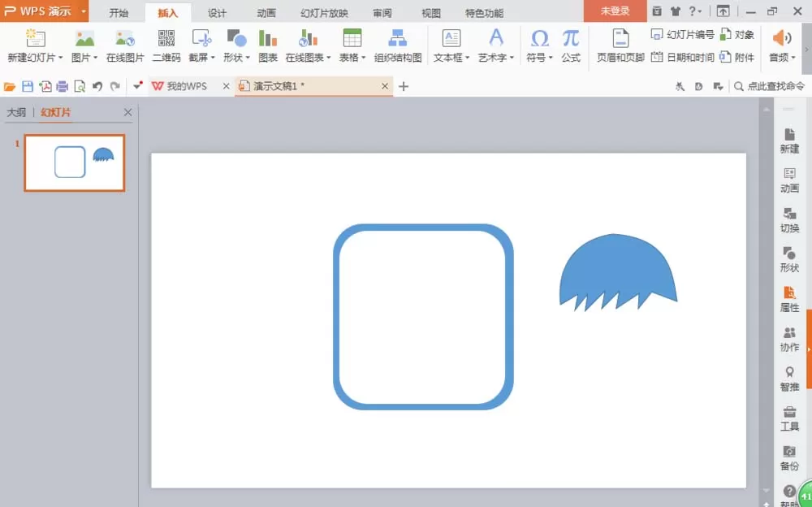Click the undo arrow icon
This screenshot has height=507, width=812.
[97, 87]
